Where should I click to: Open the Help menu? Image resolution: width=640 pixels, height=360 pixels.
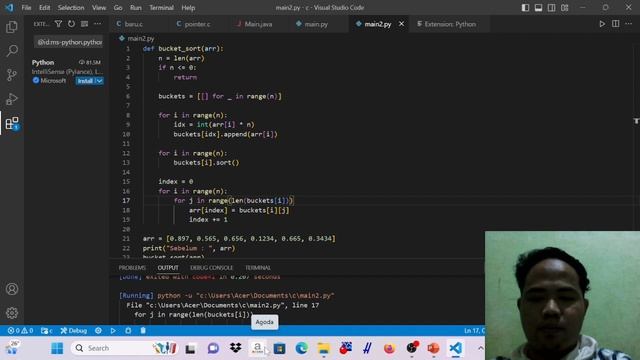click(188, 8)
